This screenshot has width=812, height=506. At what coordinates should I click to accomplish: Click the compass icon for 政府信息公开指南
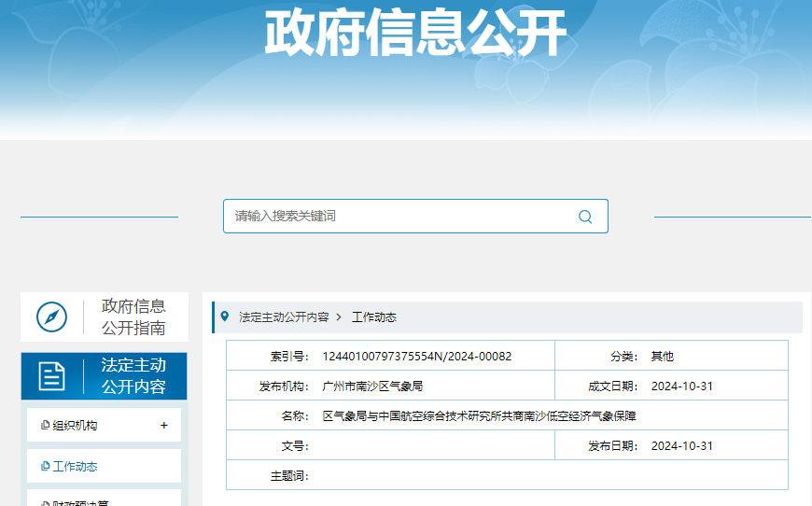click(51, 317)
